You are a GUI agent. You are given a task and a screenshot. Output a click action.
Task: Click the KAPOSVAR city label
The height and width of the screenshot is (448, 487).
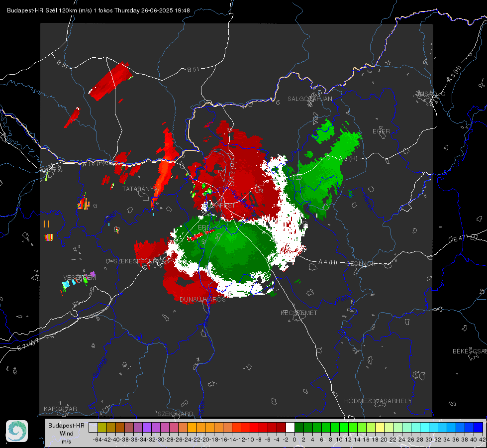60,409
